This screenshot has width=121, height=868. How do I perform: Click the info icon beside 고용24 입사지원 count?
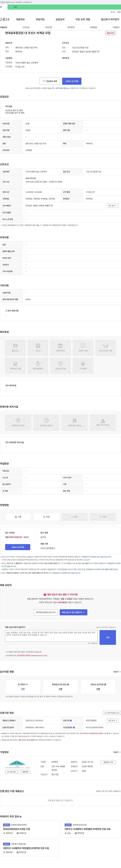tap(105, 684)
